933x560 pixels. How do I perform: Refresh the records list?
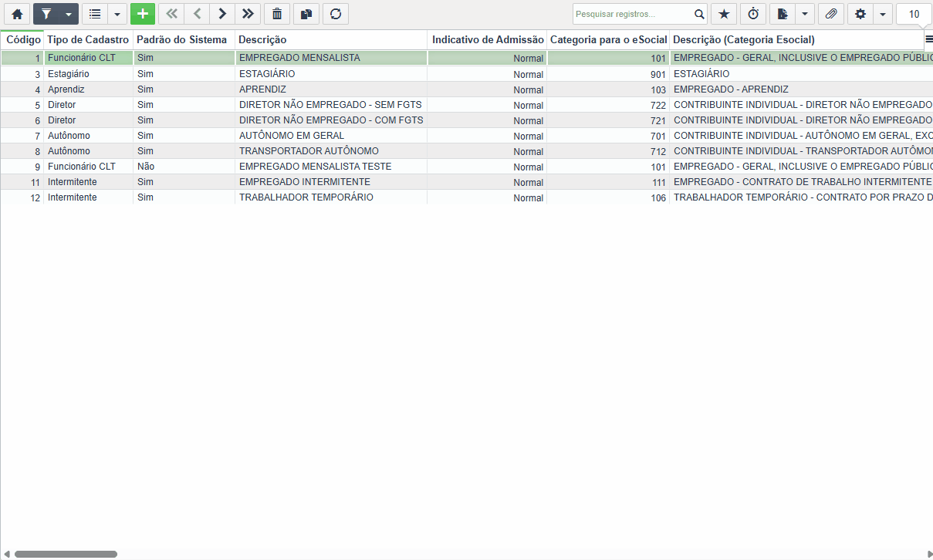click(x=336, y=14)
